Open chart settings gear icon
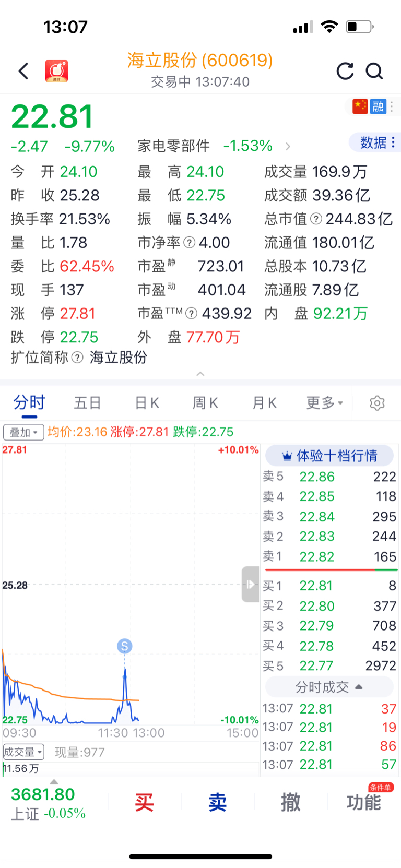Screen dimensions: 401x868 click(377, 403)
